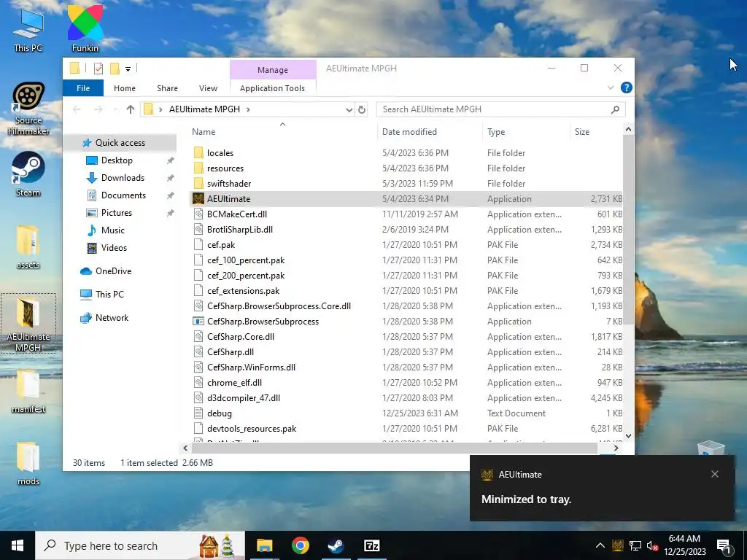Open the File menu
This screenshot has height=560, width=747.
[83, 88]
